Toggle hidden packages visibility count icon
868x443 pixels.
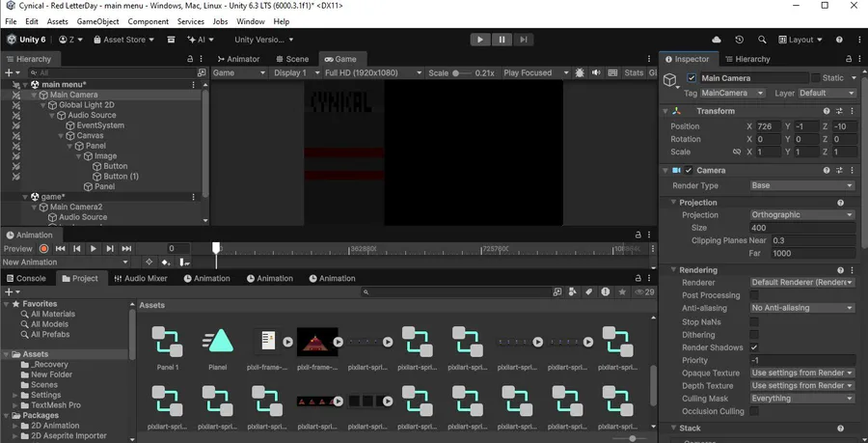[x=644, y=291]
